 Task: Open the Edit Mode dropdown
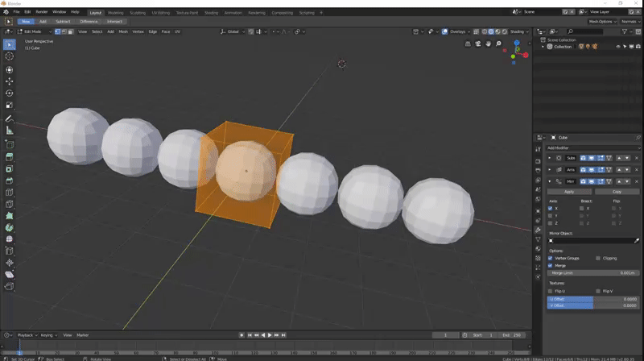35,31
